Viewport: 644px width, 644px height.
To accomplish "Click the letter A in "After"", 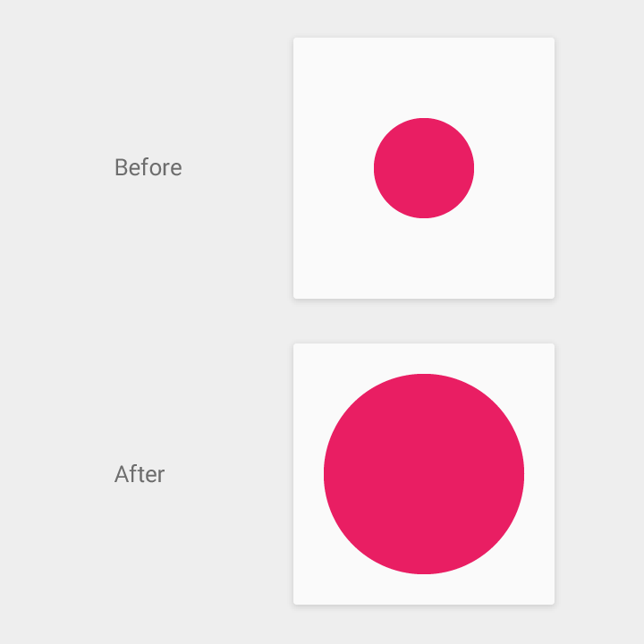I will pyautogui.click(x=121, y=474).
